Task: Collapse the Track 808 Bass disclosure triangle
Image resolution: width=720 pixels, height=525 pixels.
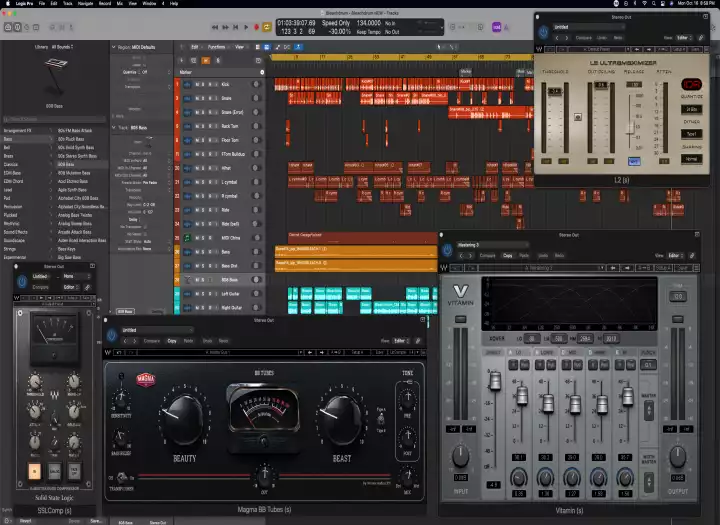Action: click(113, 127)
